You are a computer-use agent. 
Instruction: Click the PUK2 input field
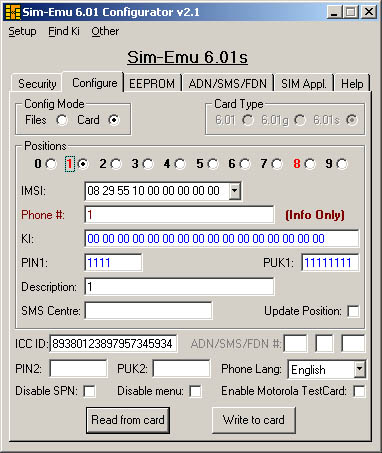181,369
